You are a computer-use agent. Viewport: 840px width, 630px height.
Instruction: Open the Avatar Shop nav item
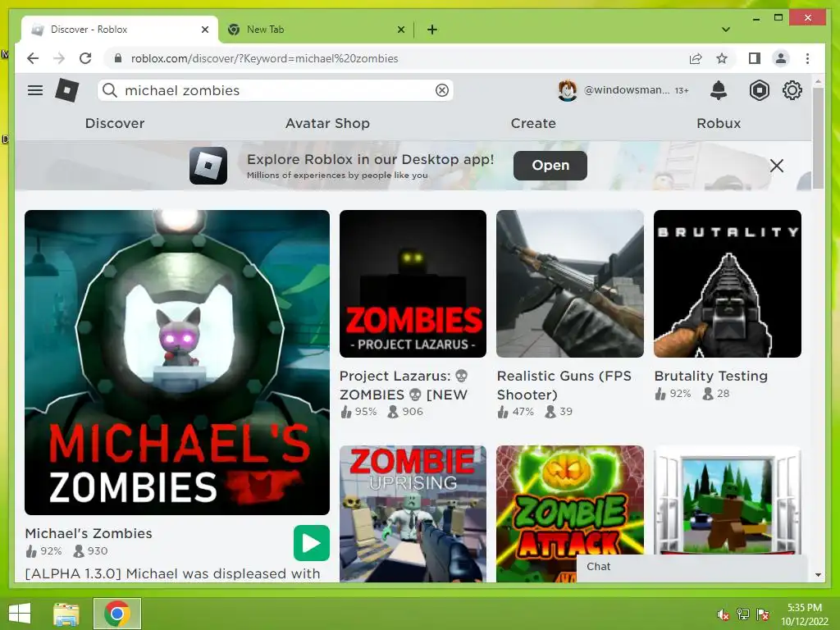pyautogui.click(x=327, y=123)
